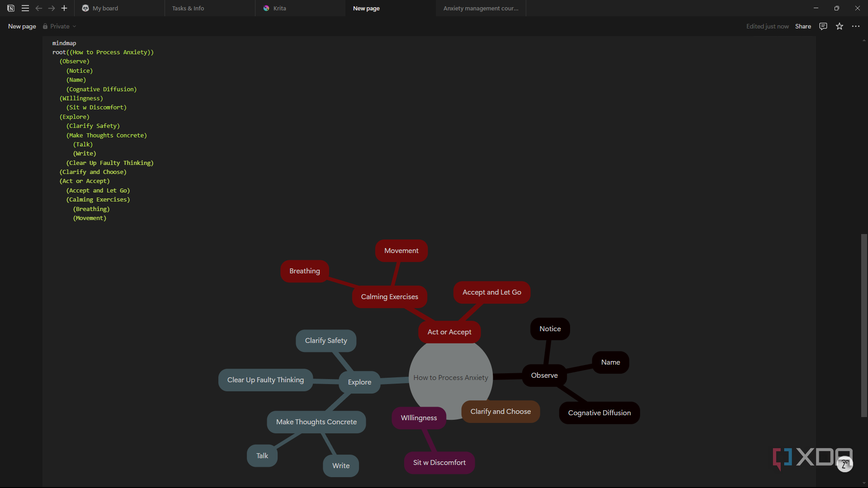This screenshot has height=488, width=868.
Task: Select the Calming Exercises node
Action: [389, 297]
